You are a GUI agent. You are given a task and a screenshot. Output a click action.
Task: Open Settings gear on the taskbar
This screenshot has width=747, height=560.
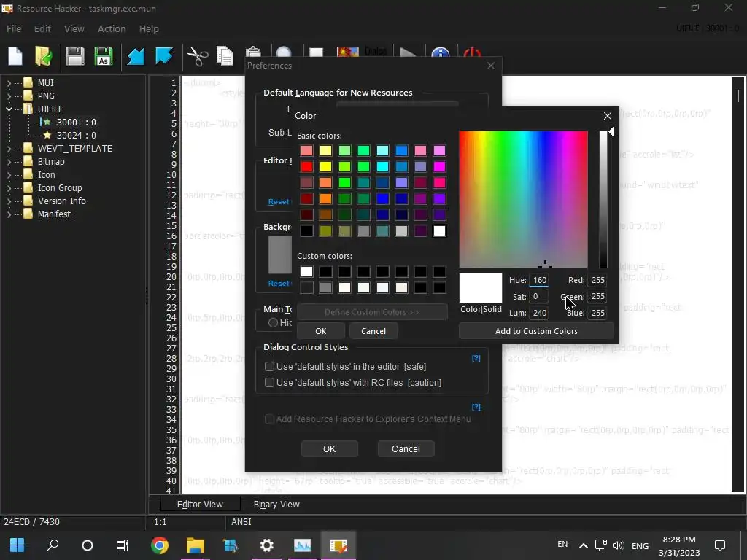267,545
